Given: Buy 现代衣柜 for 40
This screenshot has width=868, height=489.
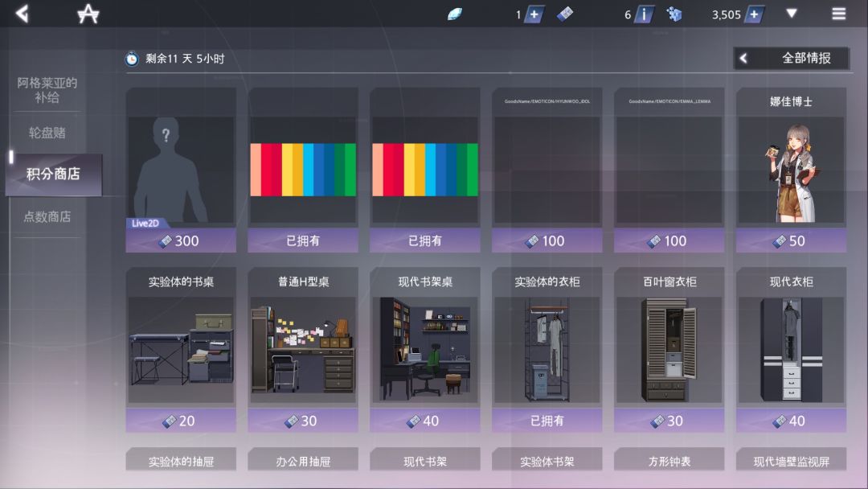Looking at the screenshot, I should coord(791,421).
